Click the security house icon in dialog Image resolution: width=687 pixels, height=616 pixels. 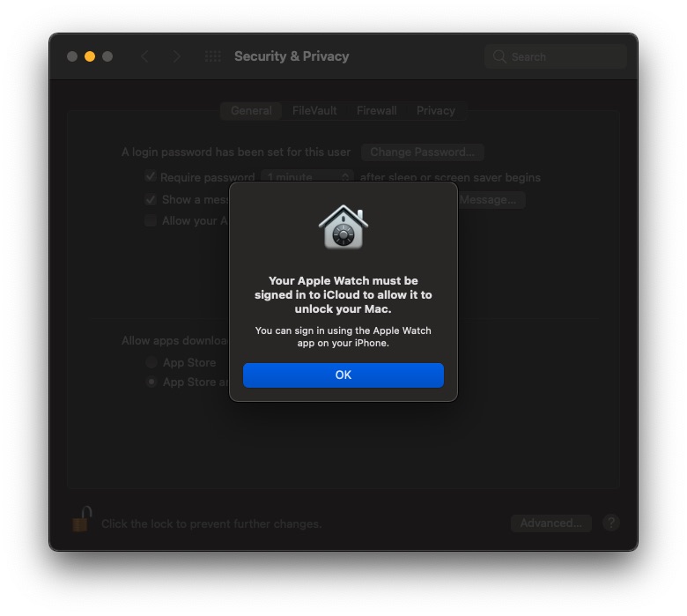pos(343,226)
